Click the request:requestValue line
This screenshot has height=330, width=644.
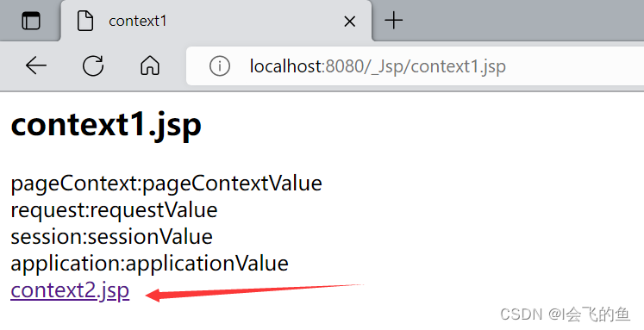(x=114, y=209)
